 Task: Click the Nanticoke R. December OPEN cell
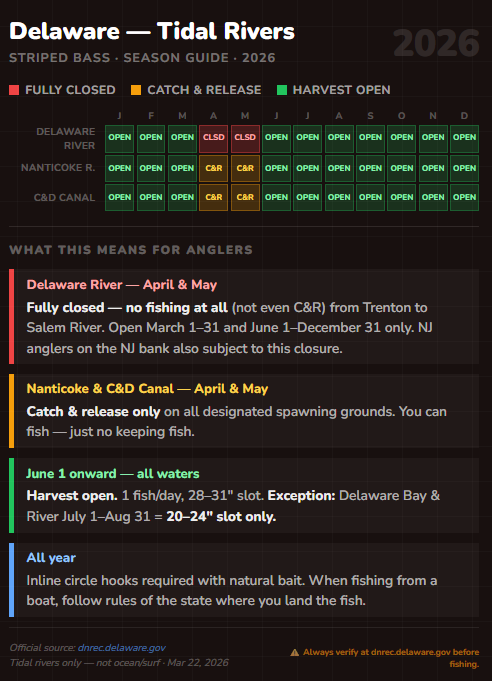point(464,169)
